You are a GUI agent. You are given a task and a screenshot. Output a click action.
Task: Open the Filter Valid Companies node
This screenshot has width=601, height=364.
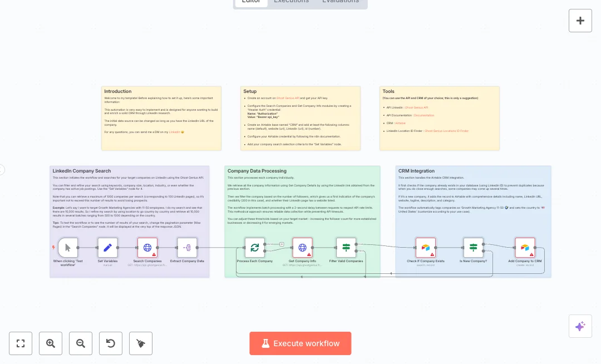(346, 248)
